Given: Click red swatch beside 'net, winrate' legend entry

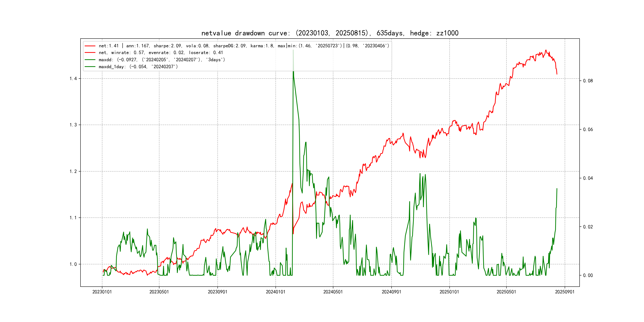Looking at the screenshot, I should pyautogui.click(x=90, y=53).
